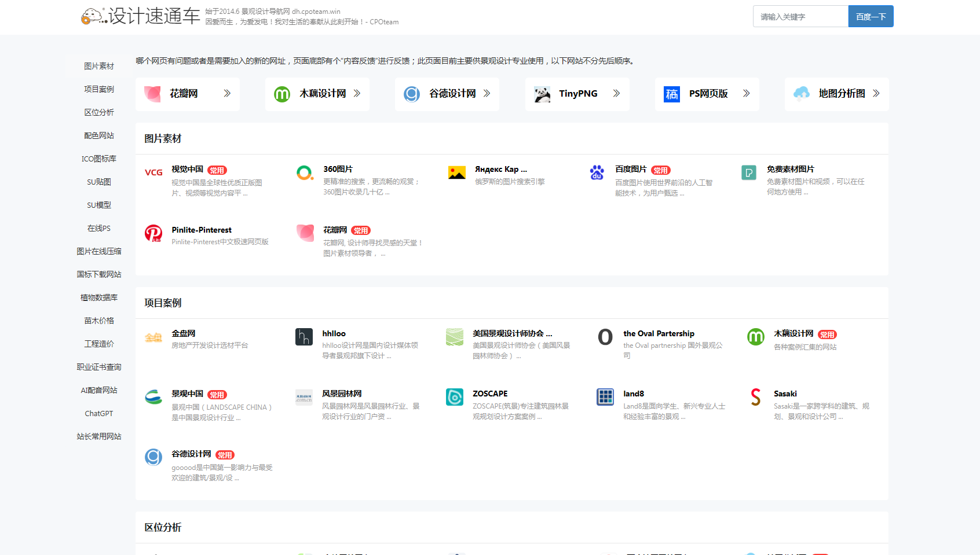
Task: Click the 谷德设计网 blue G icon in 项目案例
Action: click(x=153, y=457)
